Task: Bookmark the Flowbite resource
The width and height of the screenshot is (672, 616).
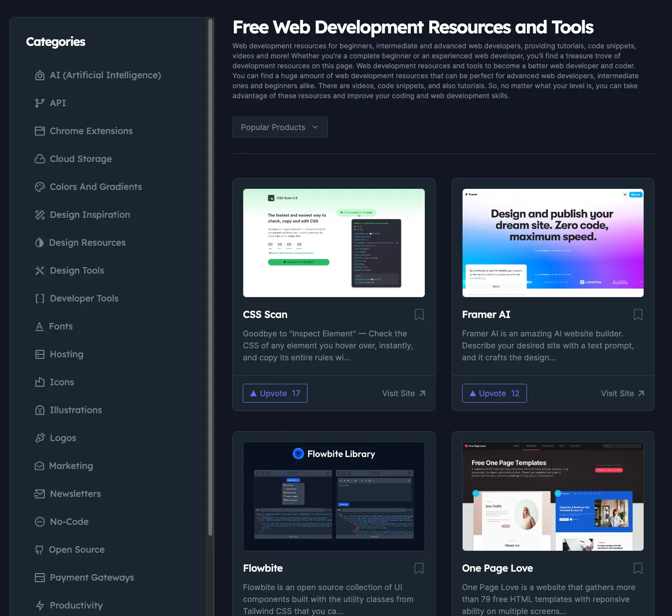Action: (419, 568)
